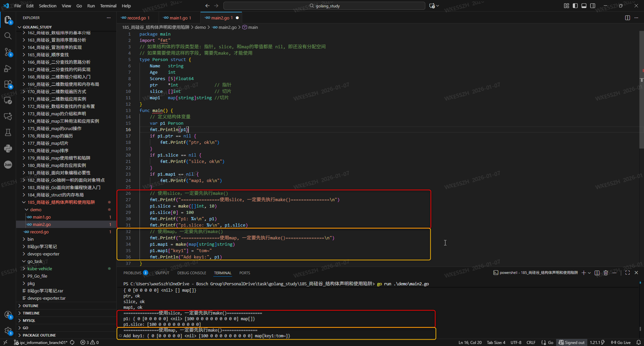
Task: Switch to the DEBUG CONSOLE tab
Action: tap(192, 273)
